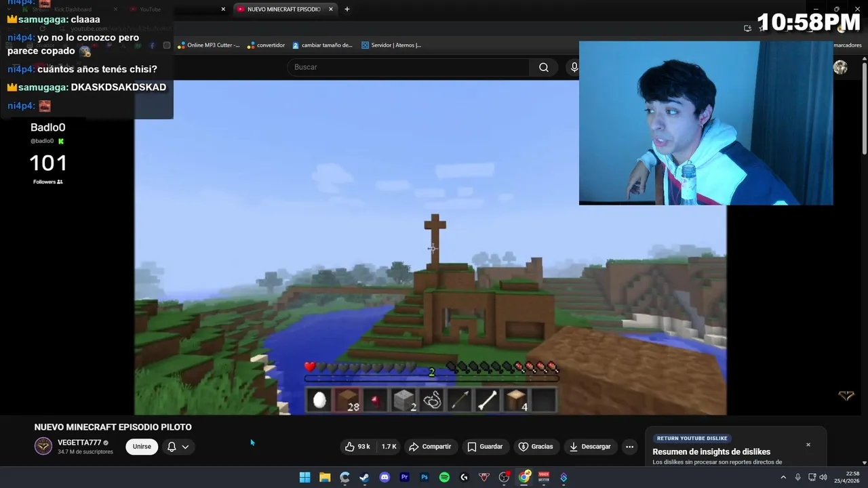868x488 pixels.
Task: Like the video with 93 k thumbs up
Action: click(357, 447)
